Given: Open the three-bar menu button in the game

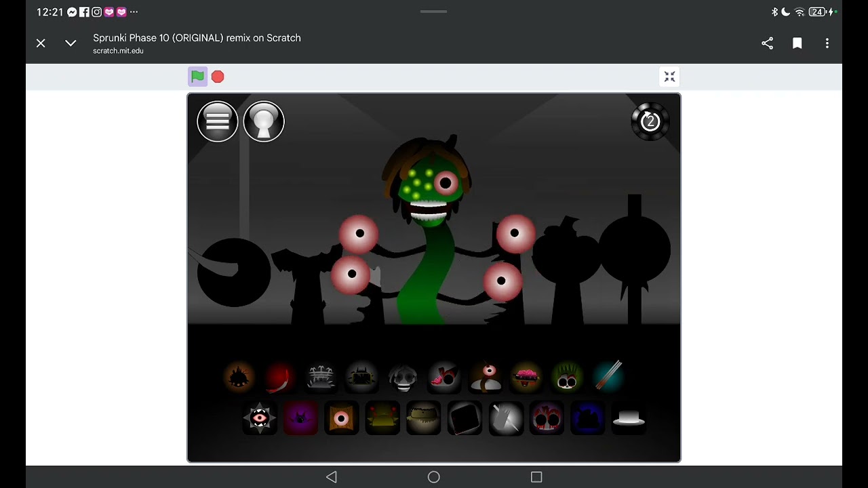Looking at the screenshot, I should pos(218,121).
